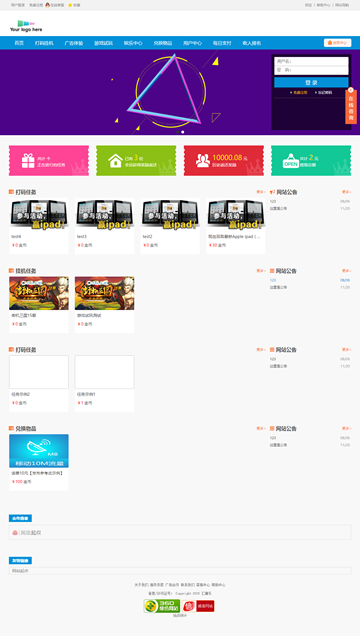Click the dark red 诚信网站 badge in footer
The image size is (360, 636).
click(206, 606)
